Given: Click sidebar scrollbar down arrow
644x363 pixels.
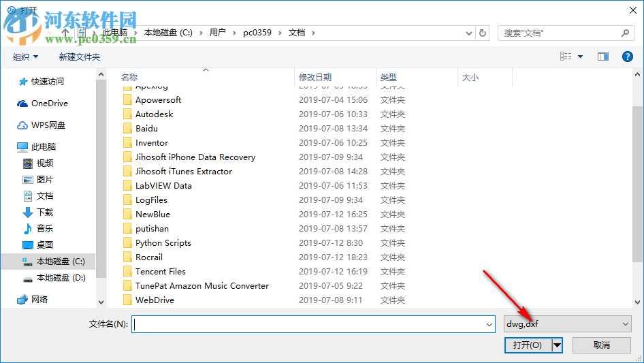Looking at the screenshot, I should pos(101,302).
